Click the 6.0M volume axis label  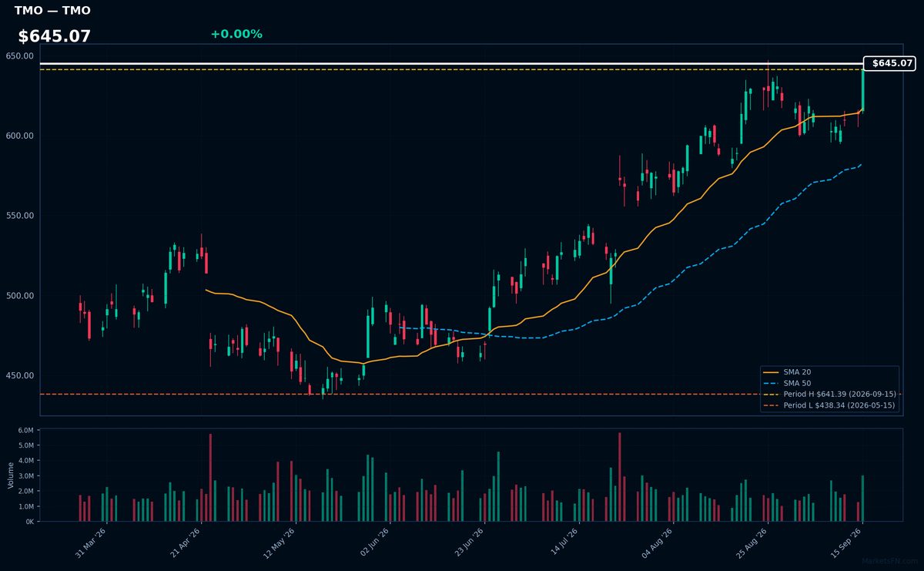[25, 430]
